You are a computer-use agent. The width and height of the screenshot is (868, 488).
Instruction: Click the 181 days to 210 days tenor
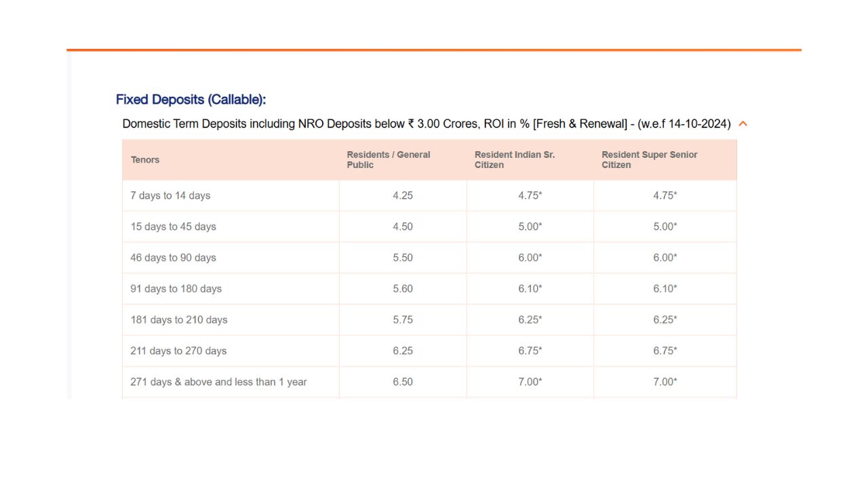point(178,320)
